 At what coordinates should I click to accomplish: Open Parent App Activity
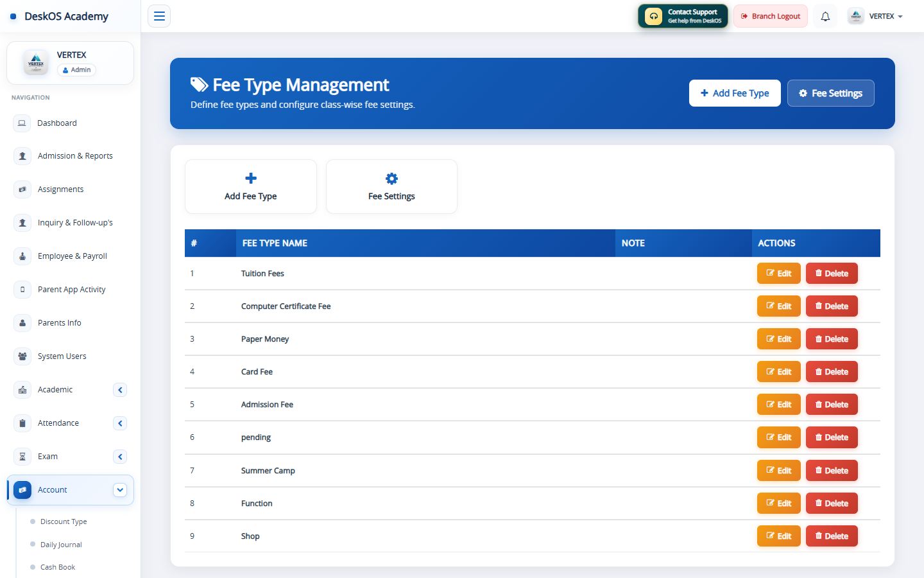point(70,290)
